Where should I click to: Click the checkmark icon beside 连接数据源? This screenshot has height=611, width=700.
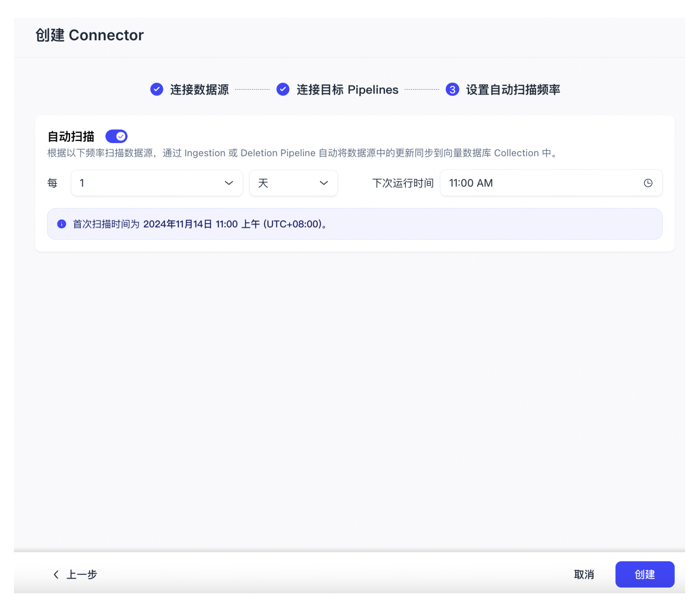(x=157, y=89)
